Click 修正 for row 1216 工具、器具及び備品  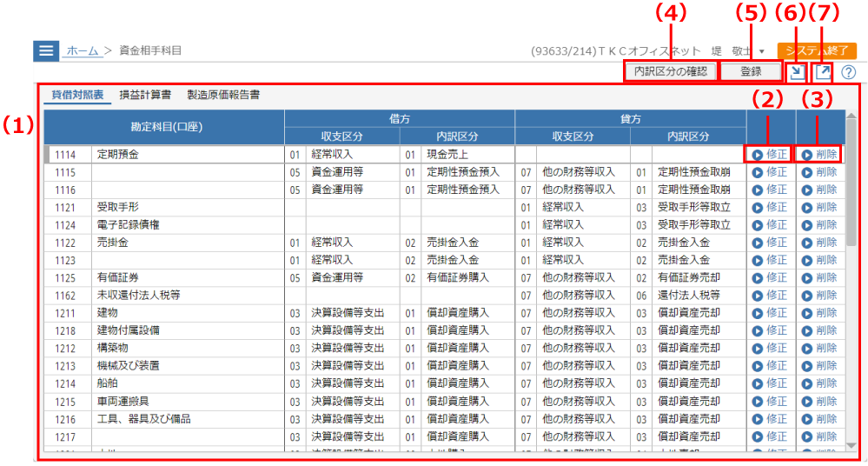pos(770,419)
